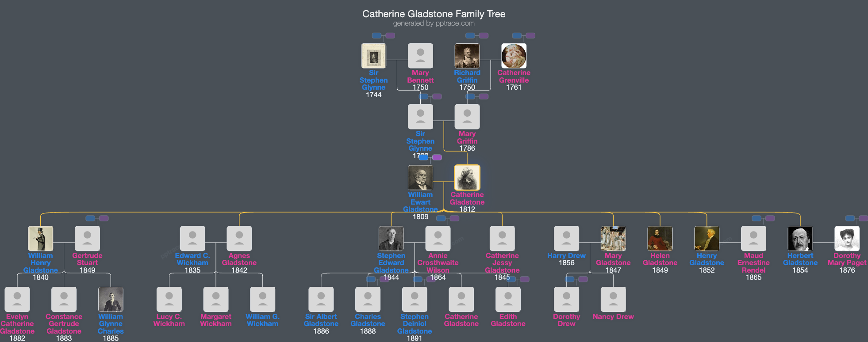Expand bright purple pill above William Ewart Gladstone

[x=437, y=157]
